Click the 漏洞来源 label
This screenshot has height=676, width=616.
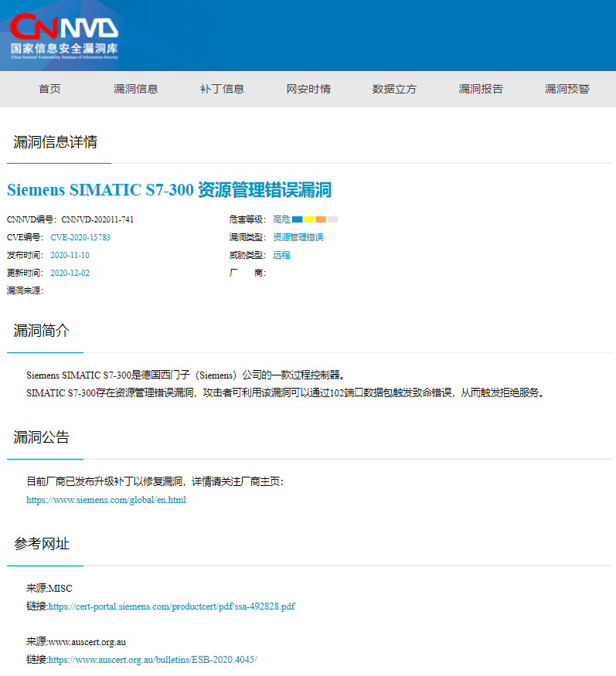(x=25, y=290)
